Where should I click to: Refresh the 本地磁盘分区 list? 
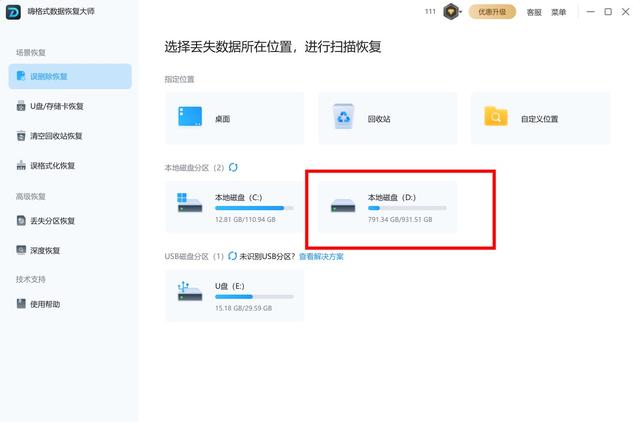[x=233, y=167]
